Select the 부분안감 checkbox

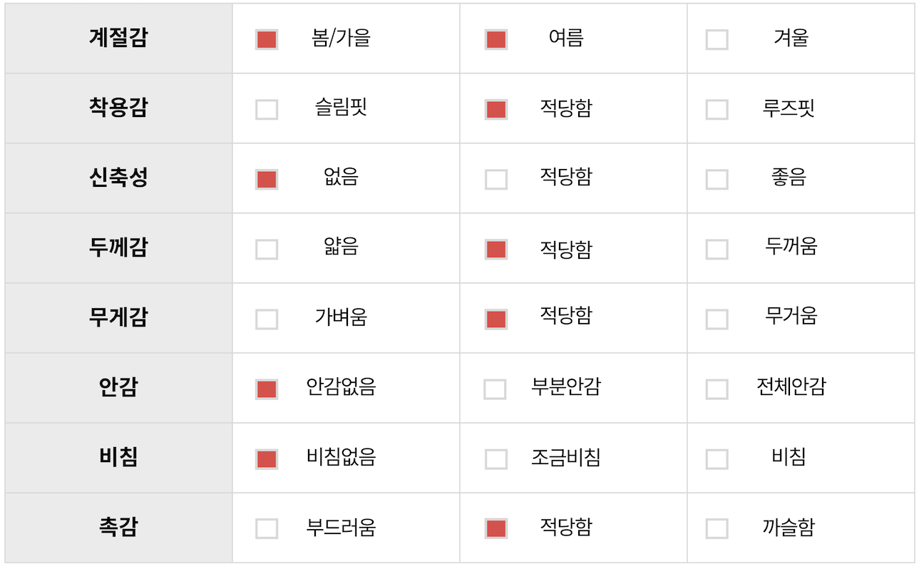click(495, 389)
